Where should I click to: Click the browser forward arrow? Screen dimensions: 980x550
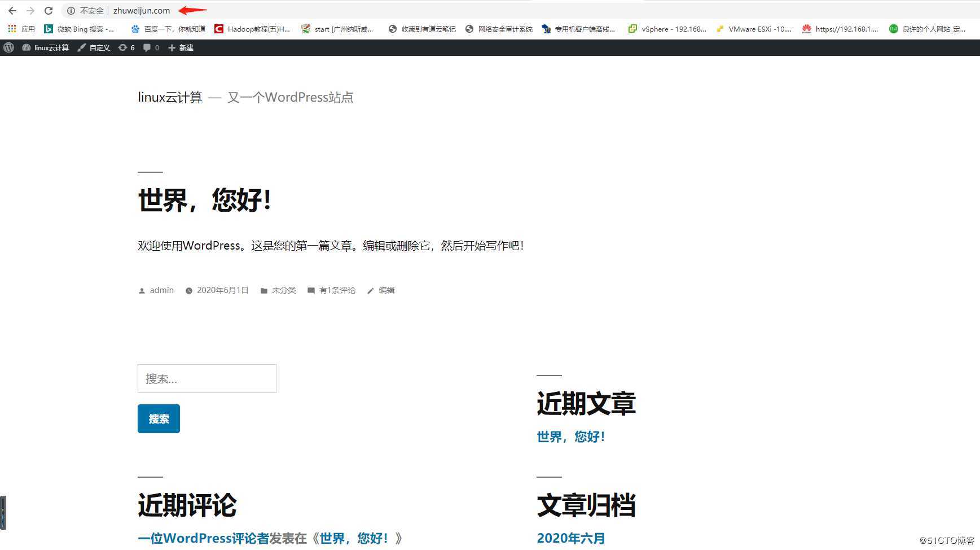[30, 11]
